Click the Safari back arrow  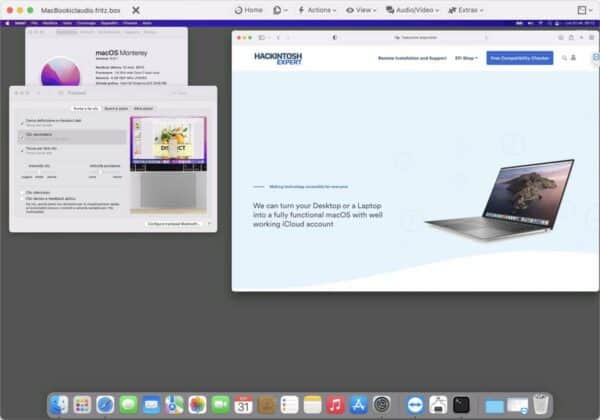click(278, 37)
